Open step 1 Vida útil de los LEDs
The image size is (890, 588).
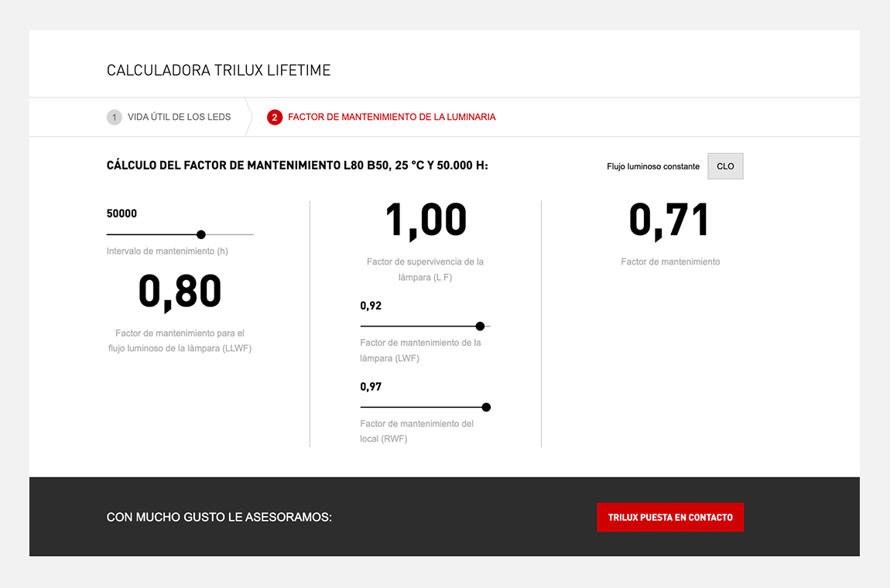[x=169, y=117]
